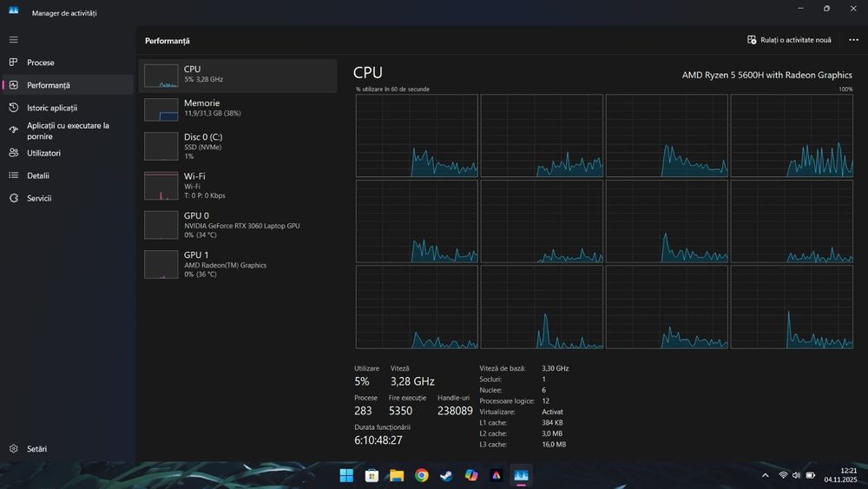
Task: Select GPU 1 AMD Radeon entry
Action: [x=238, y=264]
